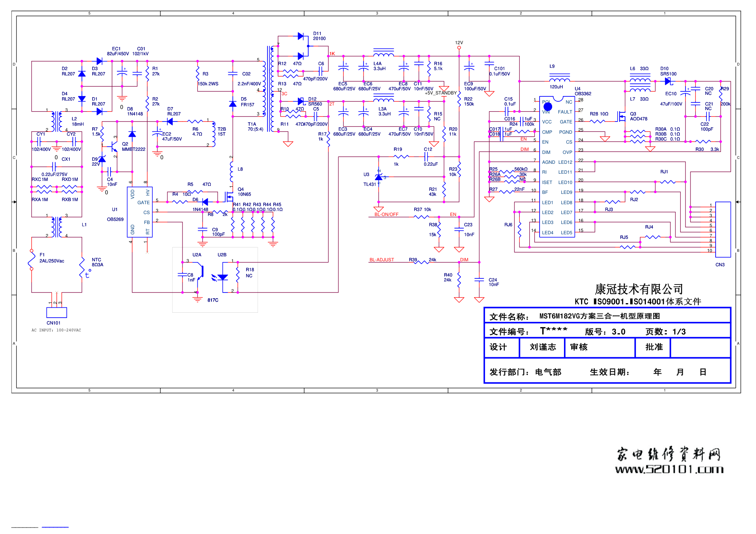Select the R16 5.1k resistor label
Viewport: 756px width, 534px height.
click(x=438, y=66)
